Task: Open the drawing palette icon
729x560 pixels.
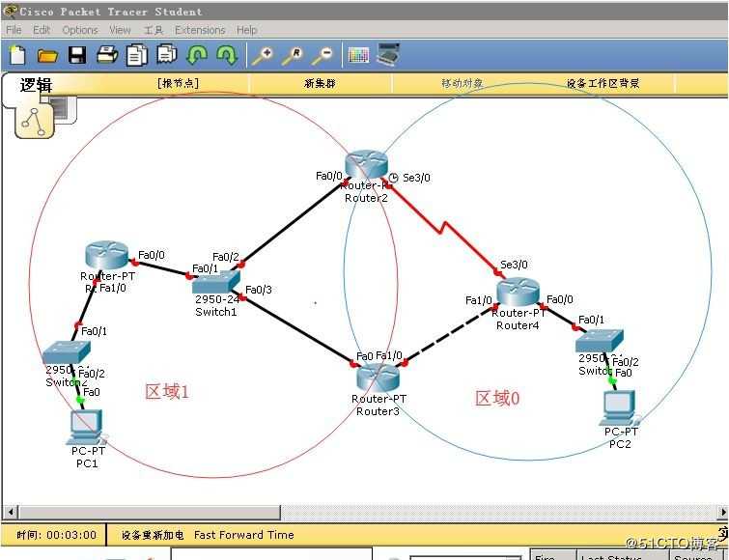Action: pos(358,55)
